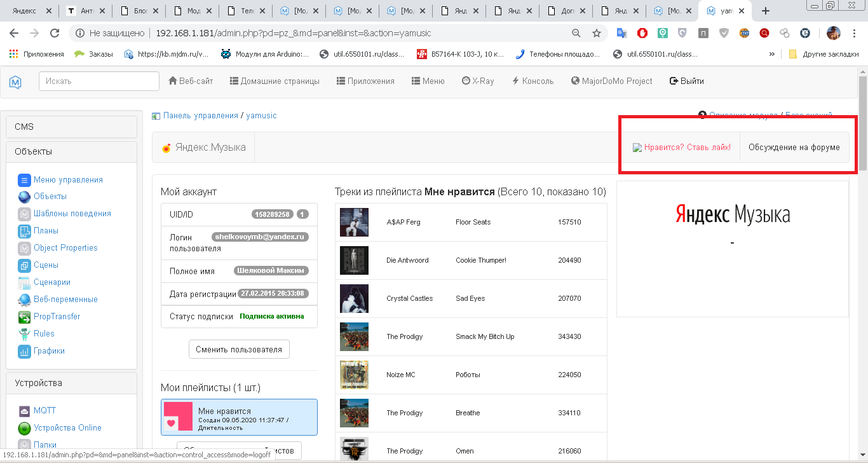868x463 pixels.
Task: Click The Prodigy Breathe album thumbnail
Action: [x=354, y=413]
